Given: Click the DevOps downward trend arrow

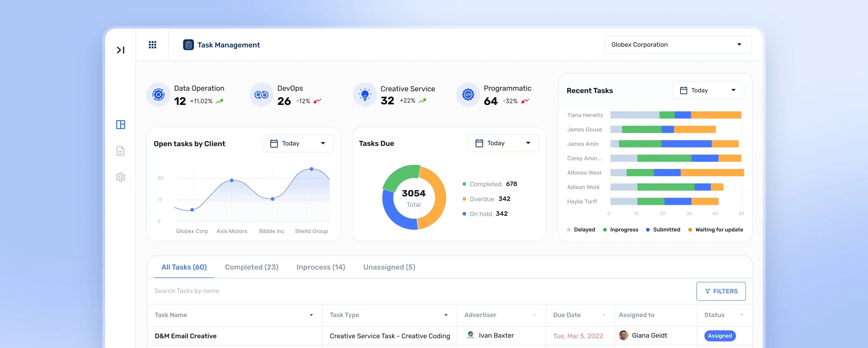Looking at the screenshot, I should pos(317,101).
